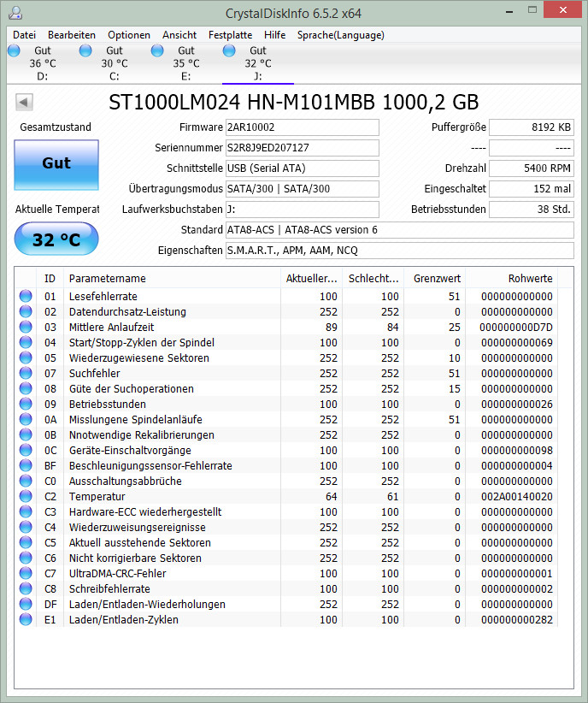Select the Nicht korrigierbare Sektoren row name
The height and width of the screenshot is (703, 588).
[x=135, y=558]
